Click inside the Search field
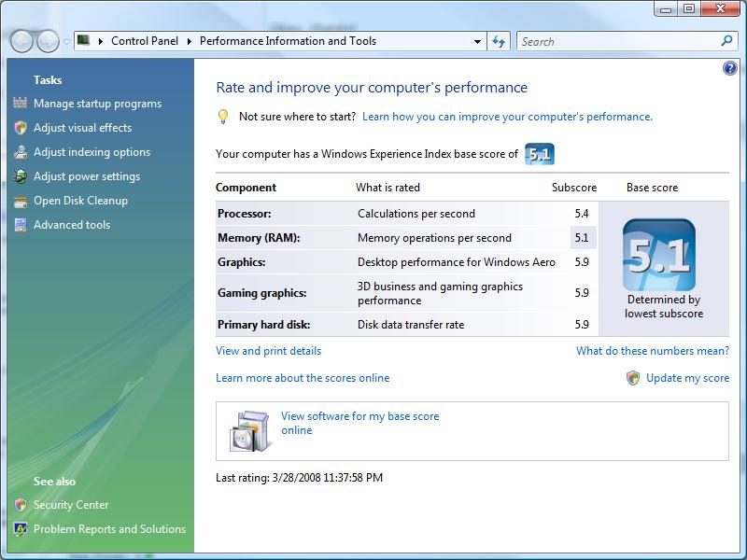 click(x=618, y=41)
